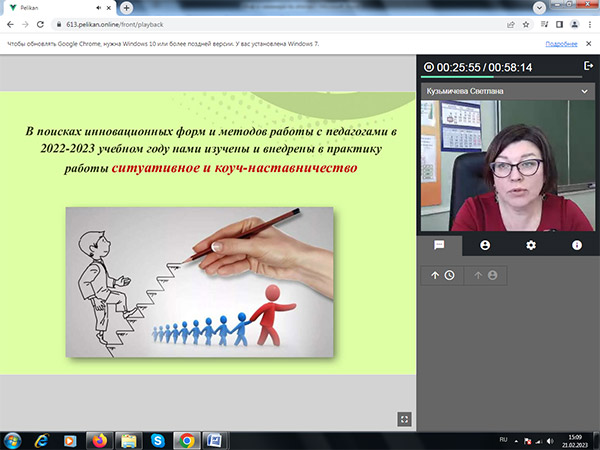The width and height of the screenshot is (600, 450).
Task: Open the tab search dropdown arrow
Action: 539,8
